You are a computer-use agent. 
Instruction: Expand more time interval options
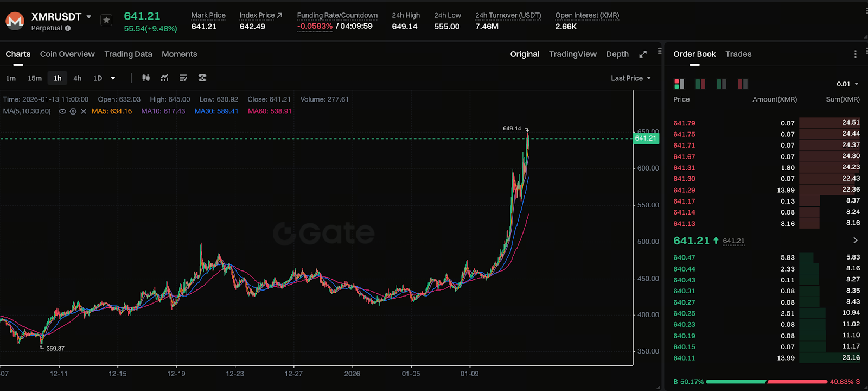point(113,78)
